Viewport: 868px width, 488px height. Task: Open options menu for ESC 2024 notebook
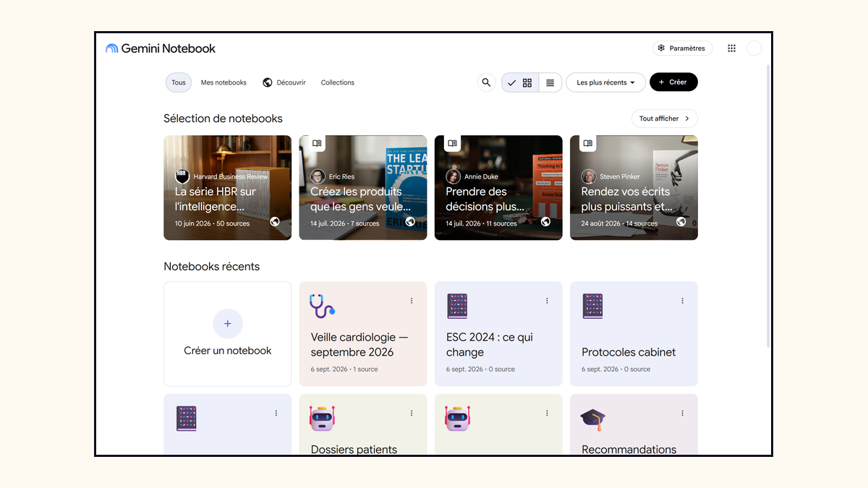tap(547, 301)
